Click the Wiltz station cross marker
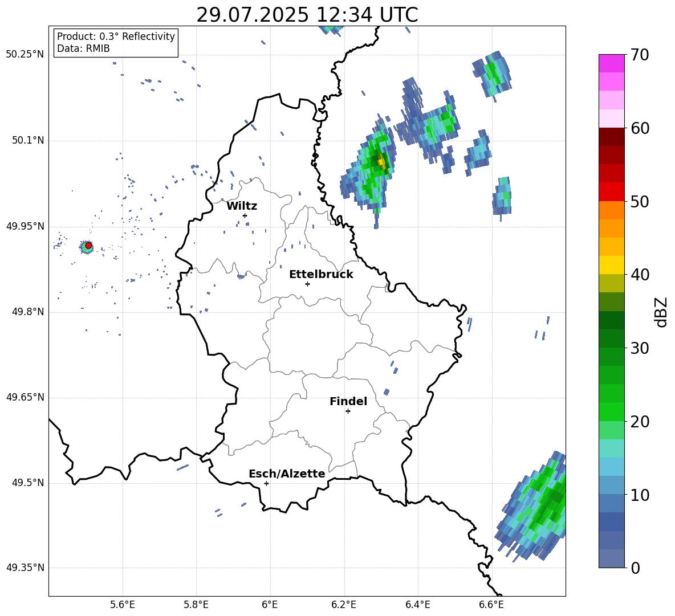The height and width of the screenshot is (616, 675). click(x=245, y=215)
